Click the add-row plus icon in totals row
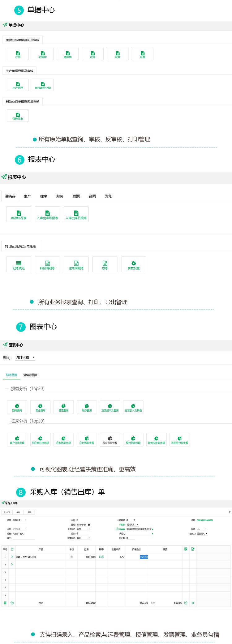The image size is (232, 644). coord(12,603)
